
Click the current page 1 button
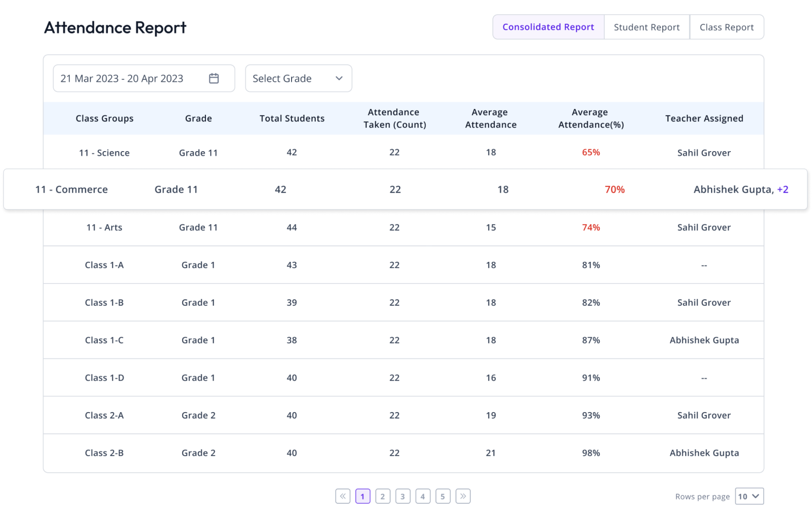point(363,496)
